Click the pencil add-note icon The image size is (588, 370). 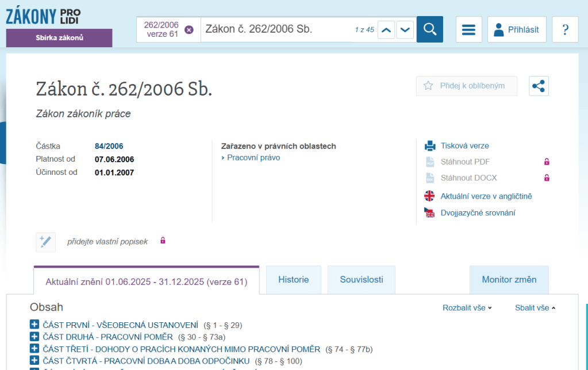point(46,242)
